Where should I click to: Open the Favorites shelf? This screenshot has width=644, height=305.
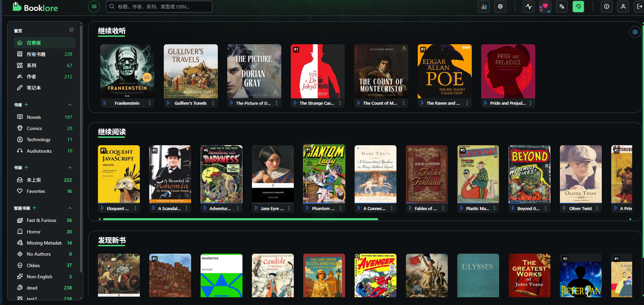[36, 191]
